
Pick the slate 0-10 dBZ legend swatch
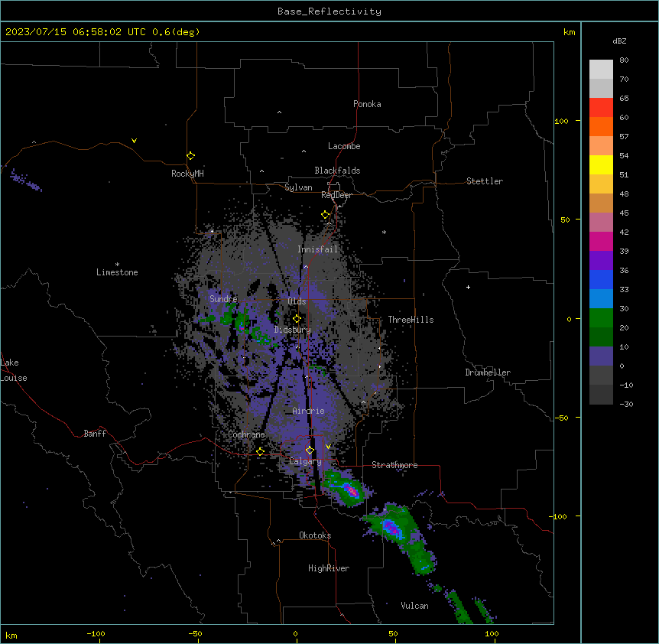tap(601, 356)
